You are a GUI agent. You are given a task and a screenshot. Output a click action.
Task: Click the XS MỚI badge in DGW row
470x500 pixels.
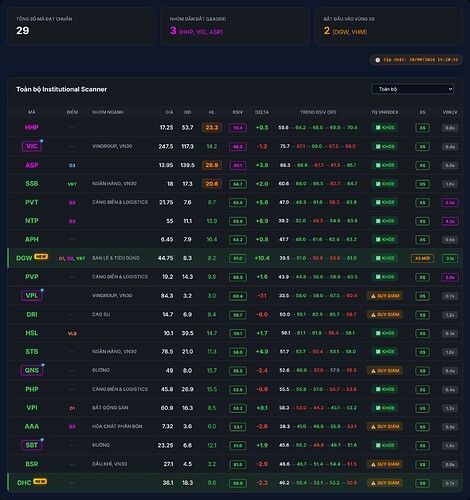422,258
